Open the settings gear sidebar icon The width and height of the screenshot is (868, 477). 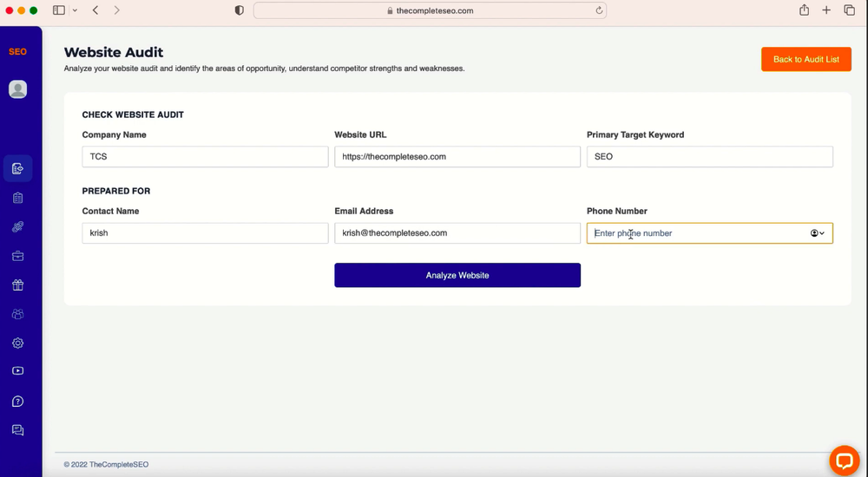point(17,343)
